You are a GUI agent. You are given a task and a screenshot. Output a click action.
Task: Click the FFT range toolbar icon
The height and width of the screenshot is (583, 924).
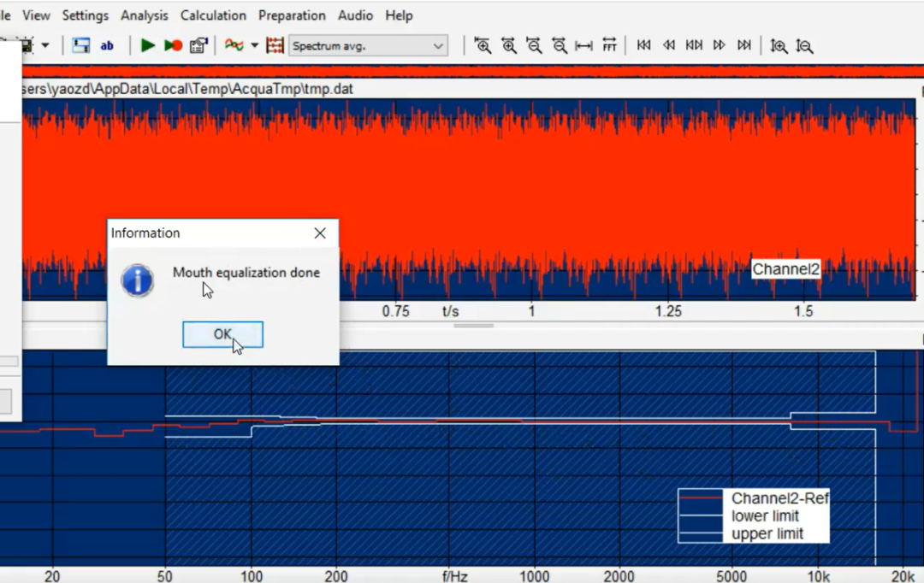[610, 45]
